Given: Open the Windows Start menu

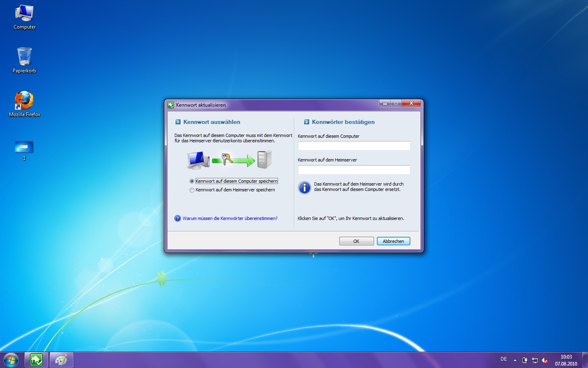Looking at the screenshot, I should (11, 360).
